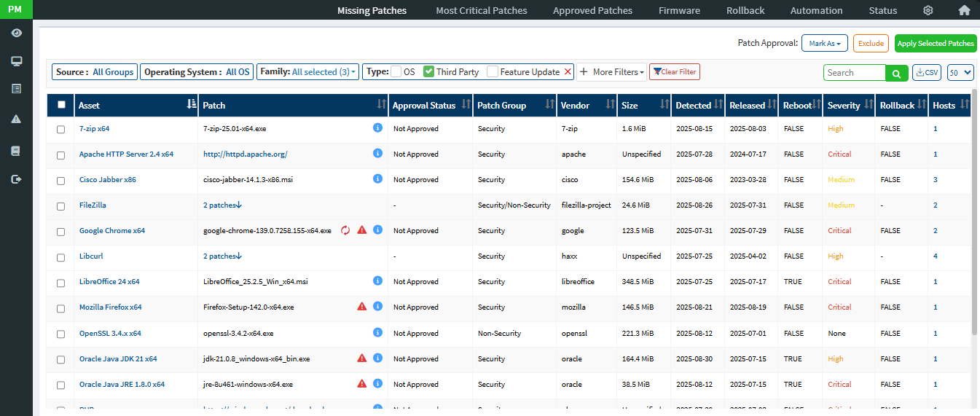Click the Clear Filter button
980x416 pixels.
click(675, 71)
